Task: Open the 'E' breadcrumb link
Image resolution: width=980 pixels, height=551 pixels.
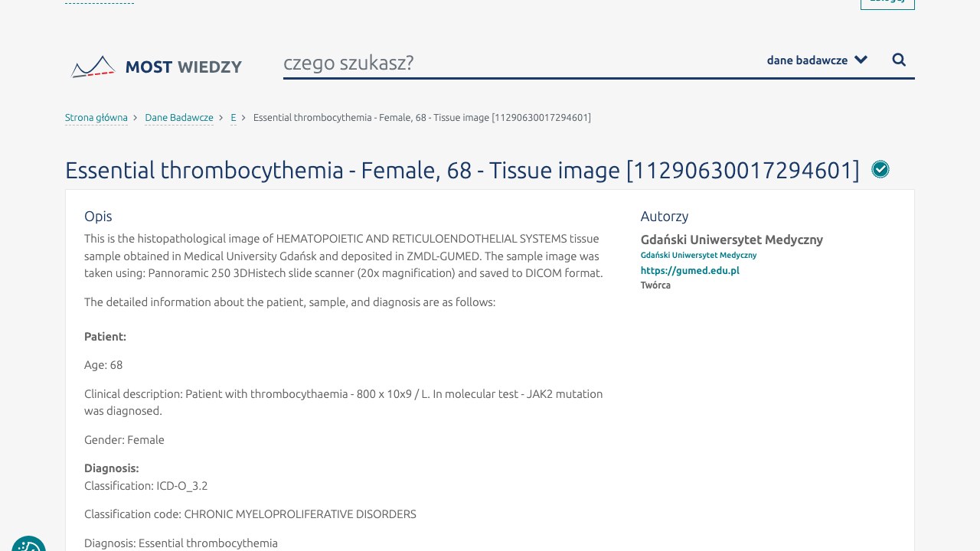Action: point(234,118)
